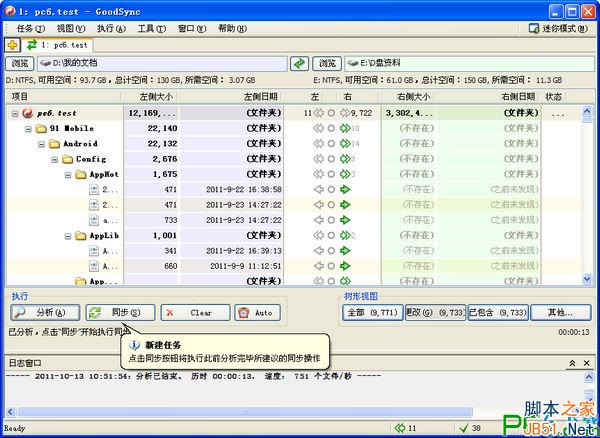The image size is (600, 438).
Task: Collapse the 91 Mobile folder
Action: tap(28, 129)
